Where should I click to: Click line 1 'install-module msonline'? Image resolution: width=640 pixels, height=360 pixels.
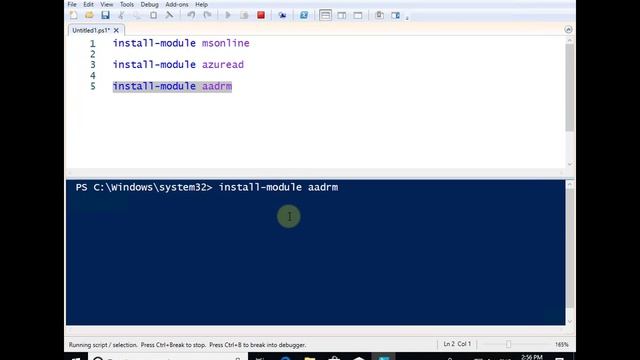coord(181,43)
